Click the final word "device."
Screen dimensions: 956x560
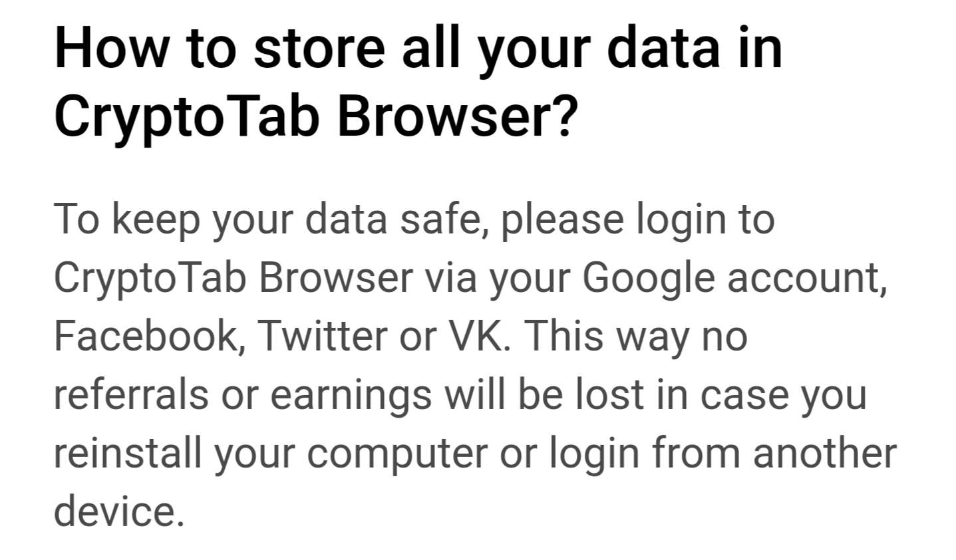tap(118, 511)
